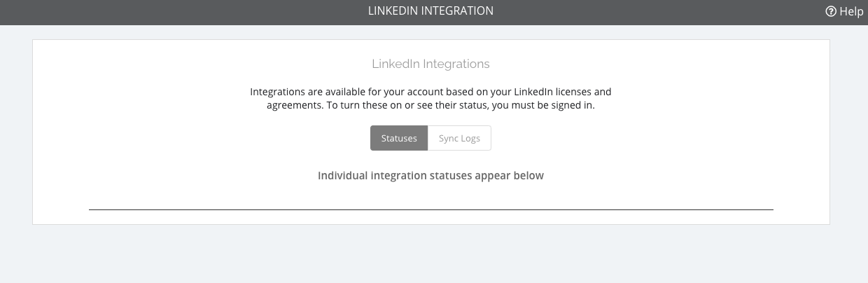The image size is (868, 283).
Task: Switch to the Statuses tab
Action: click(399, 138)
